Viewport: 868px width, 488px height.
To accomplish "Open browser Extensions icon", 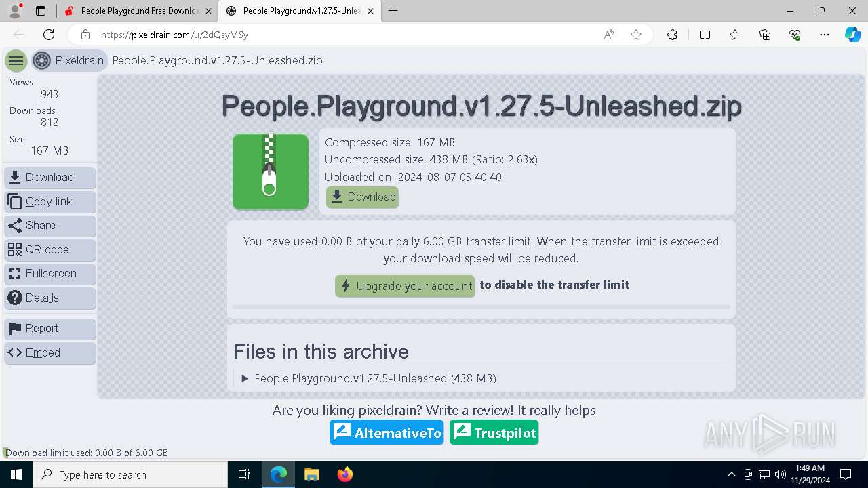I will [x=672, y=35].
